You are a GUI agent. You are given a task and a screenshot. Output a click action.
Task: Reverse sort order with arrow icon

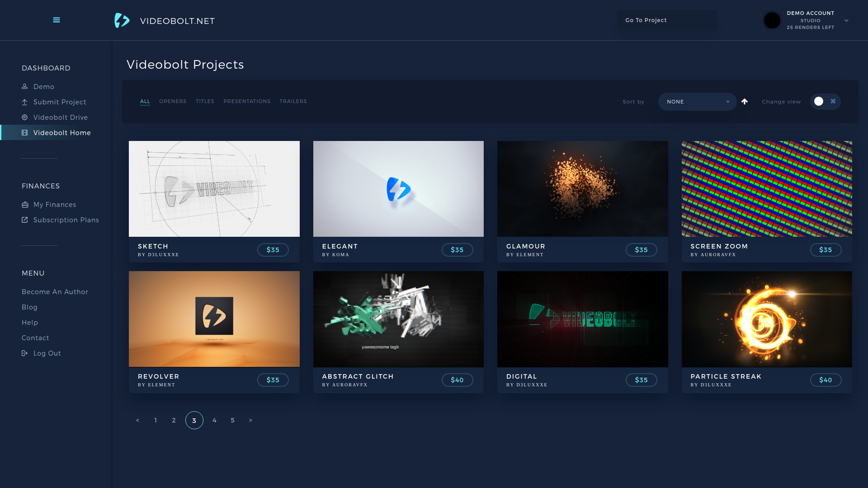point(745,102)
